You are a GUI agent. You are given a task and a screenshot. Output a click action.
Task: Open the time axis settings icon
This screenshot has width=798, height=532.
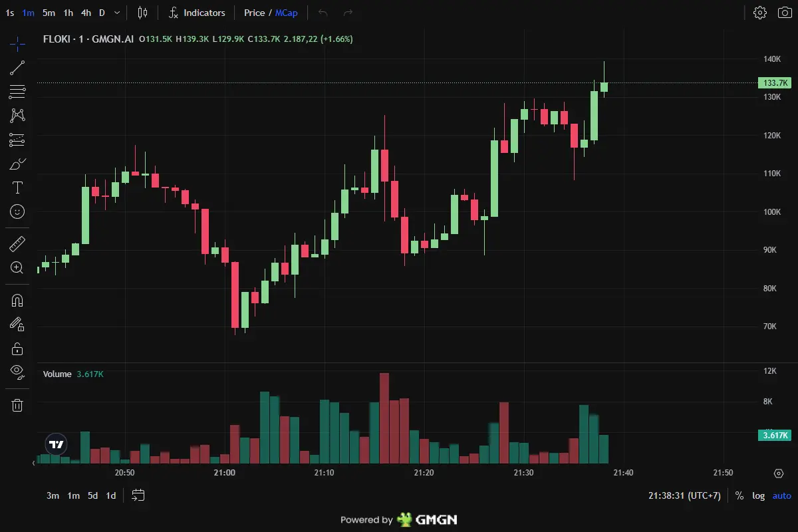pyautogui.click(x=779, y=473)
